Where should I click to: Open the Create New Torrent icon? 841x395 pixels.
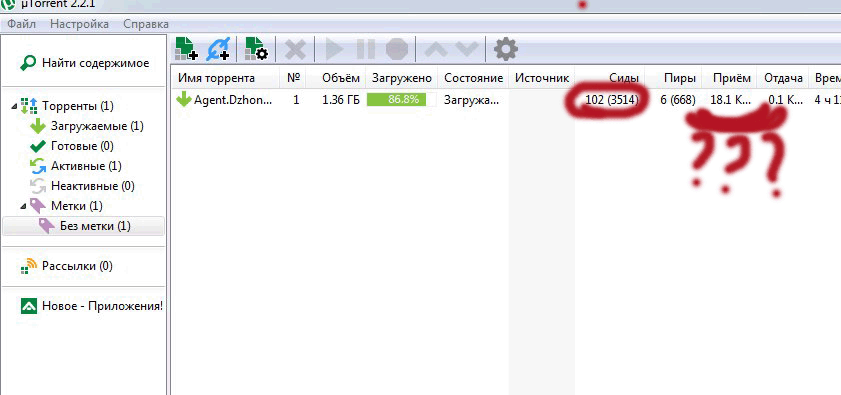[256, 49]
